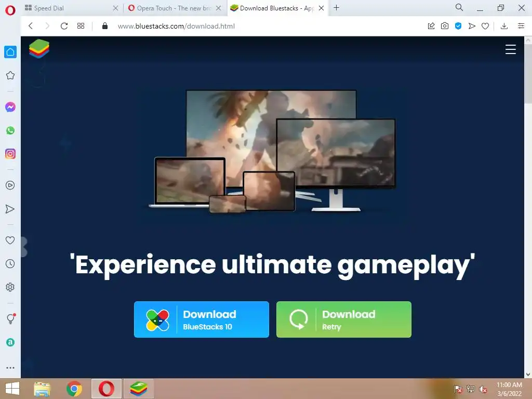This screenshot has height=399, width=532.
Task: Open Downloads panel icon
Action: click(504, 26)
